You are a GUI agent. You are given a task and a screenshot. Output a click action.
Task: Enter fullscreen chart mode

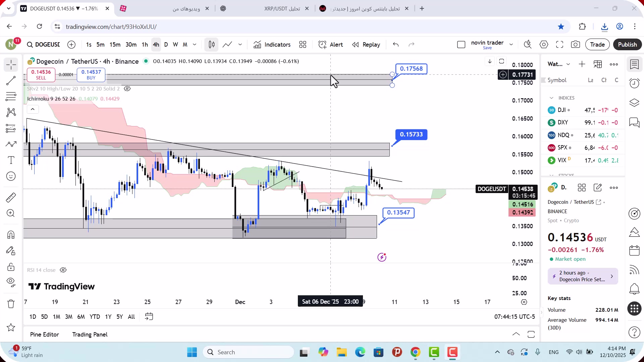(559, 45)
